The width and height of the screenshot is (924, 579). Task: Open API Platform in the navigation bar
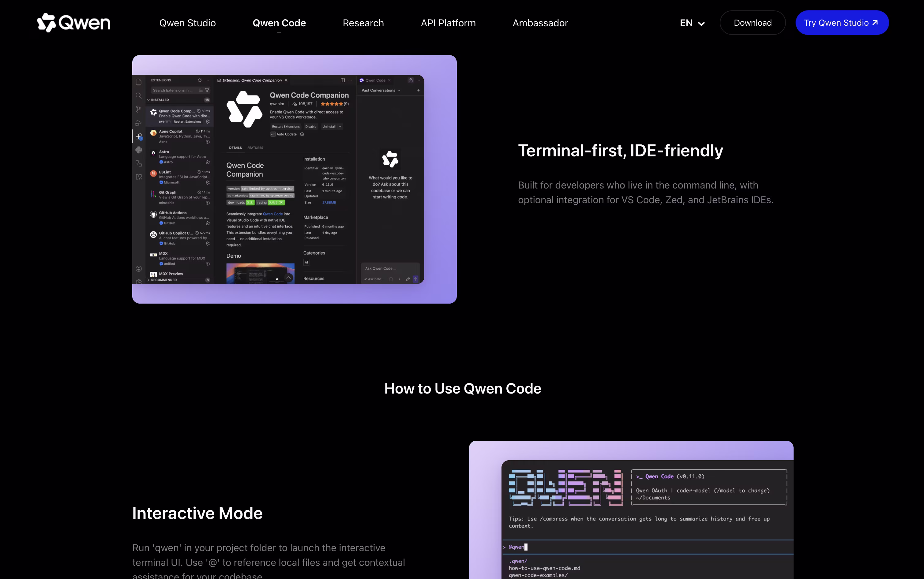coord(448,23)
